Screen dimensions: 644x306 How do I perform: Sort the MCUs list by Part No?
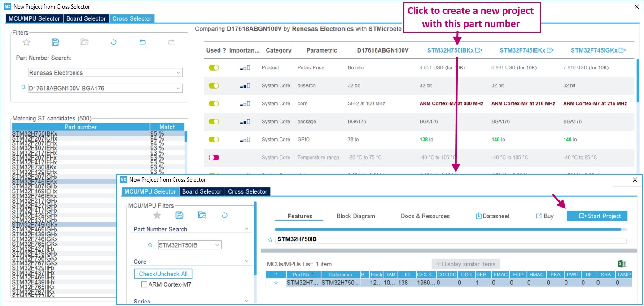303,275
